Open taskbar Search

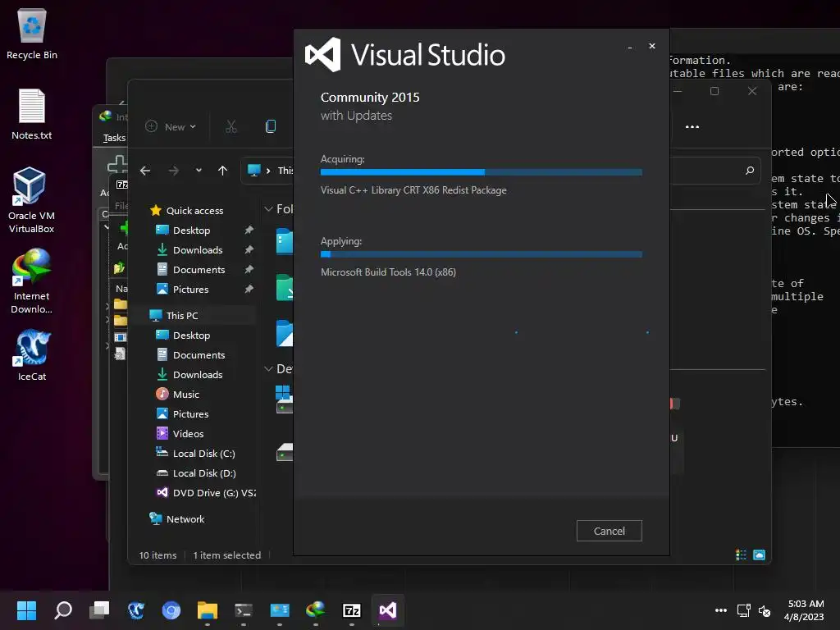(x=63, y=610)
